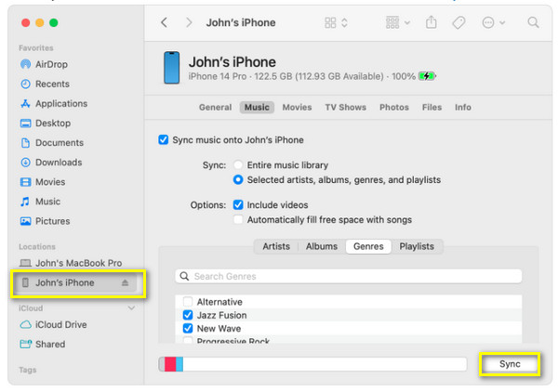Switch to the Music tab
This screenshot has width=558, height=392.
pyautogui.click(x=257, y=108)
